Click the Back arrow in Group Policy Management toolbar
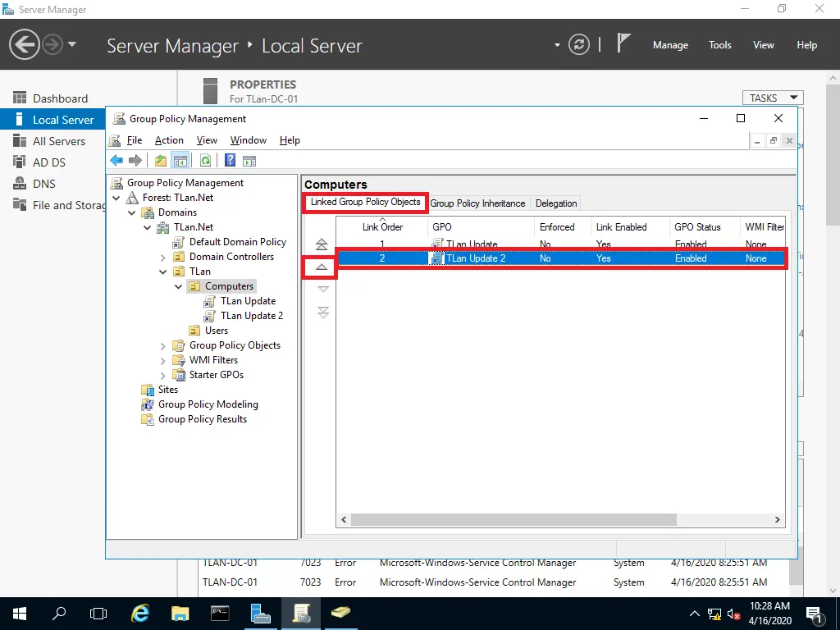 (x=116, y=160)
